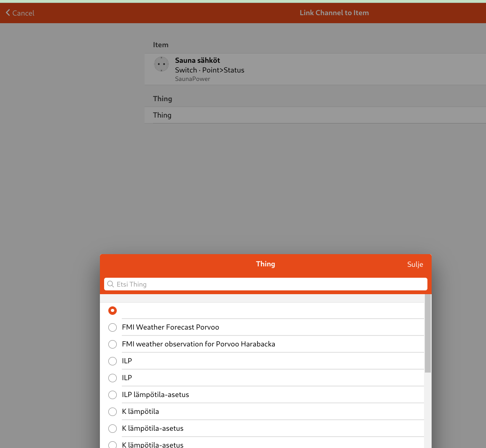Click the Etsi Thing search field
Viewport: 486px width, 448px height.
[x=266, y=284]
